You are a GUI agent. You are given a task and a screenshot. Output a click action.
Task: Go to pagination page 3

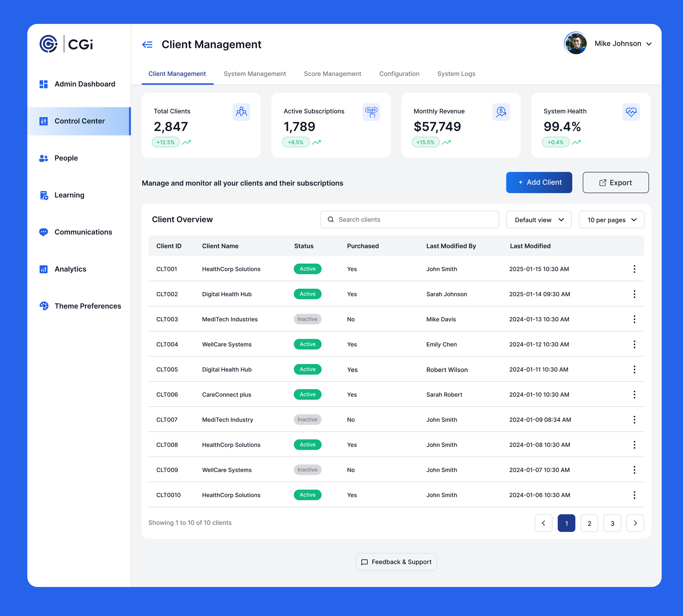click(x=612, y=523)
